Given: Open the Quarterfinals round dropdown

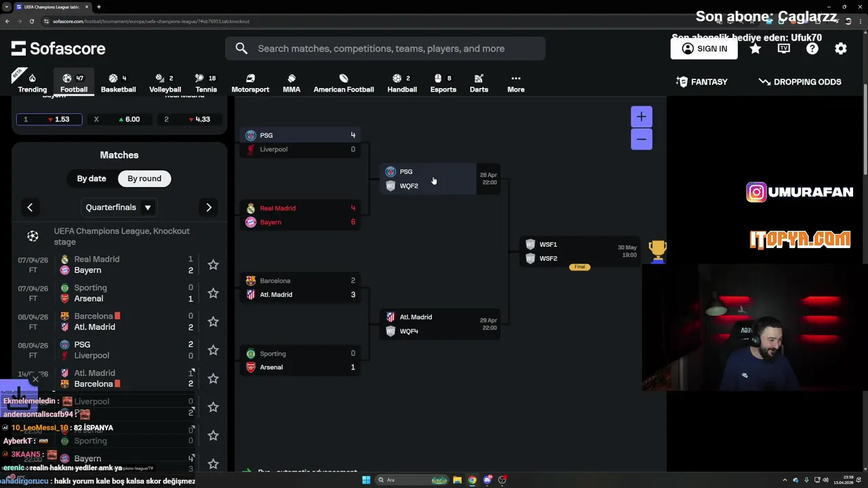Looking at the screenshot, I should (x=119, y=207).
